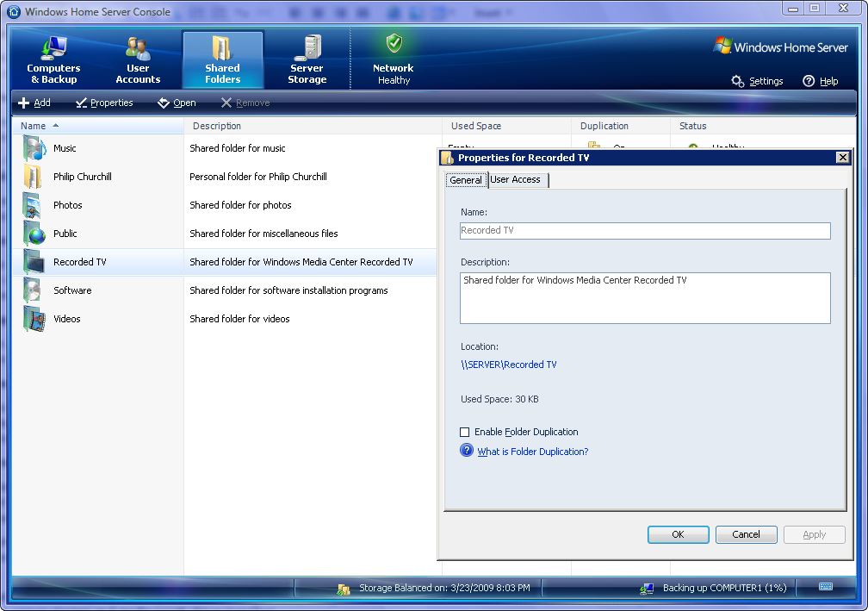Select the Software folder icon

click(x=32, y=290)
